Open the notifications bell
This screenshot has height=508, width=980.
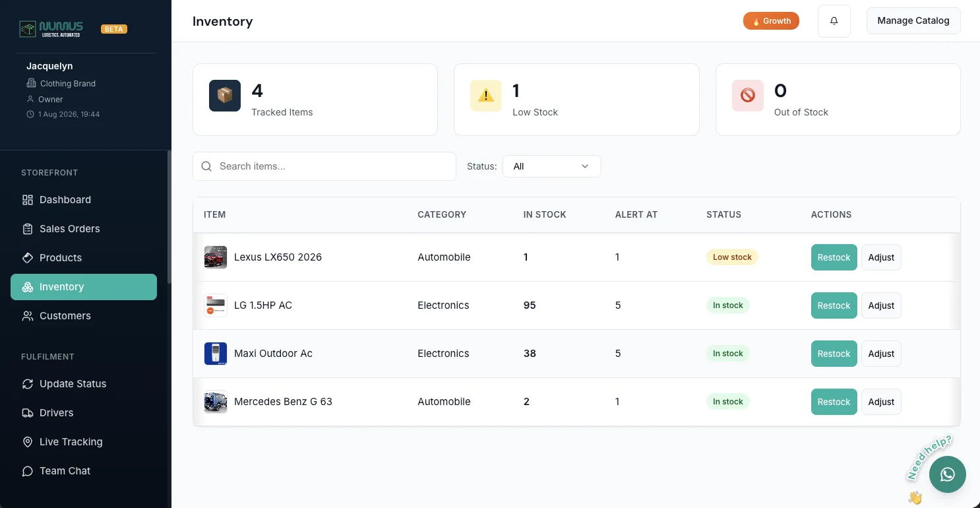(834, 21)
